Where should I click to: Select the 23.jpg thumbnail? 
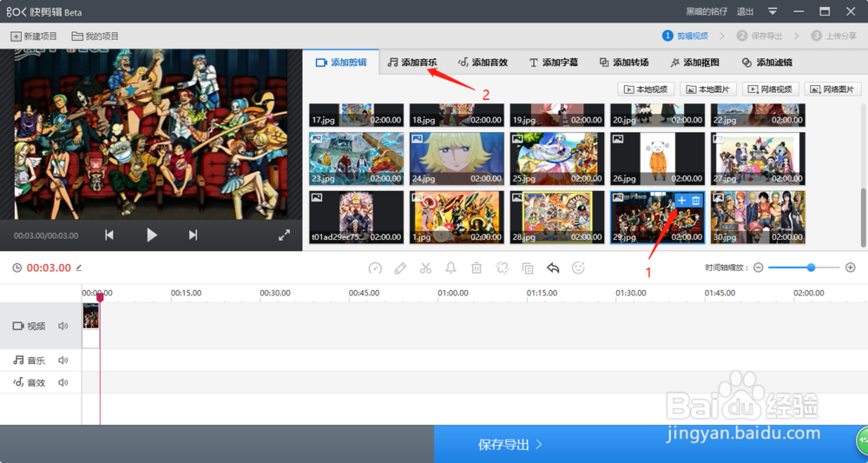click(x=357, y=158)
